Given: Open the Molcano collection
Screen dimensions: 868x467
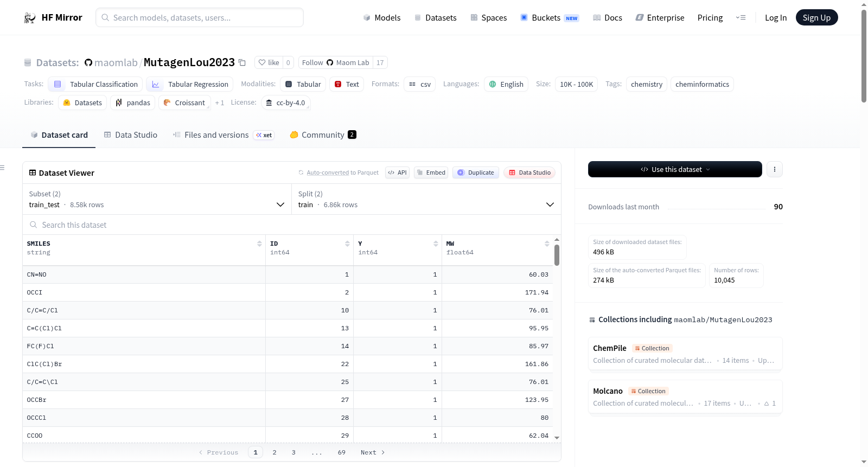Looking at the screenshot, I should (685, 396).
